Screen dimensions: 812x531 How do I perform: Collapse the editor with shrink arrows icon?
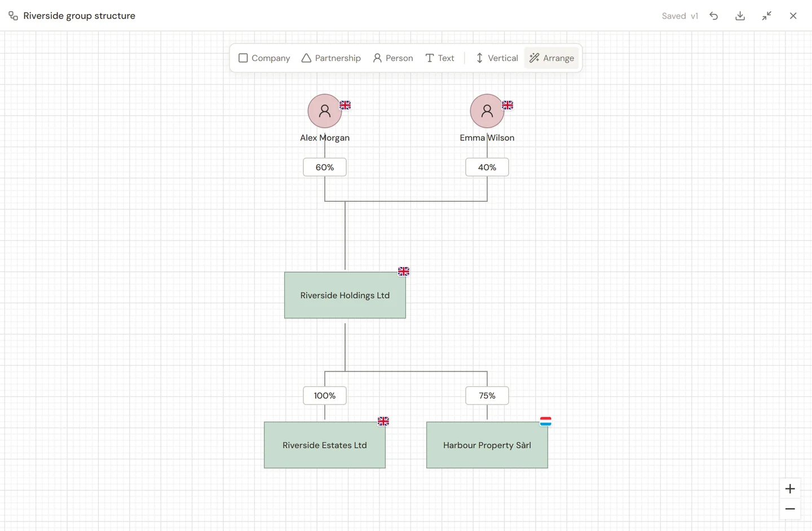767,16
